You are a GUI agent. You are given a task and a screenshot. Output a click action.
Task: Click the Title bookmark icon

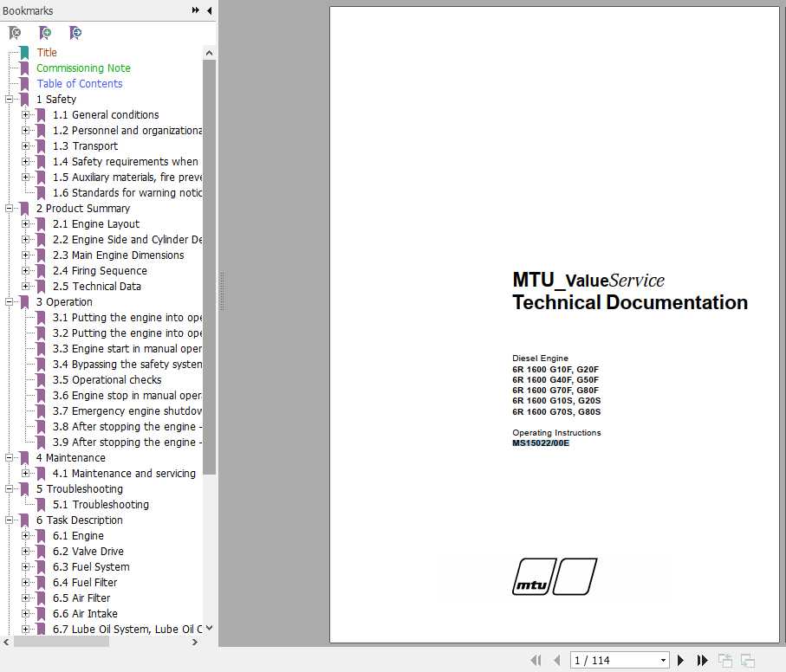[24, 53]
